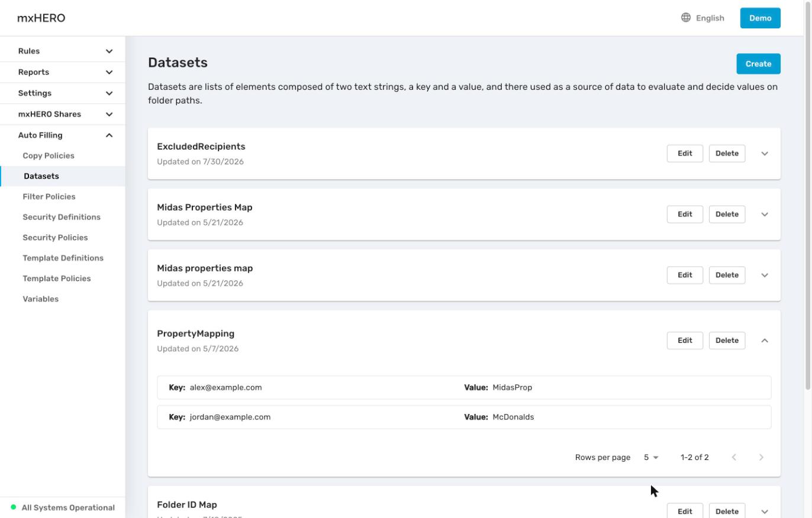Image resolution: width=812 pixels, height=518 pixels.
Task: Expand the mxHERO Shares section
Action: [63, 114]
